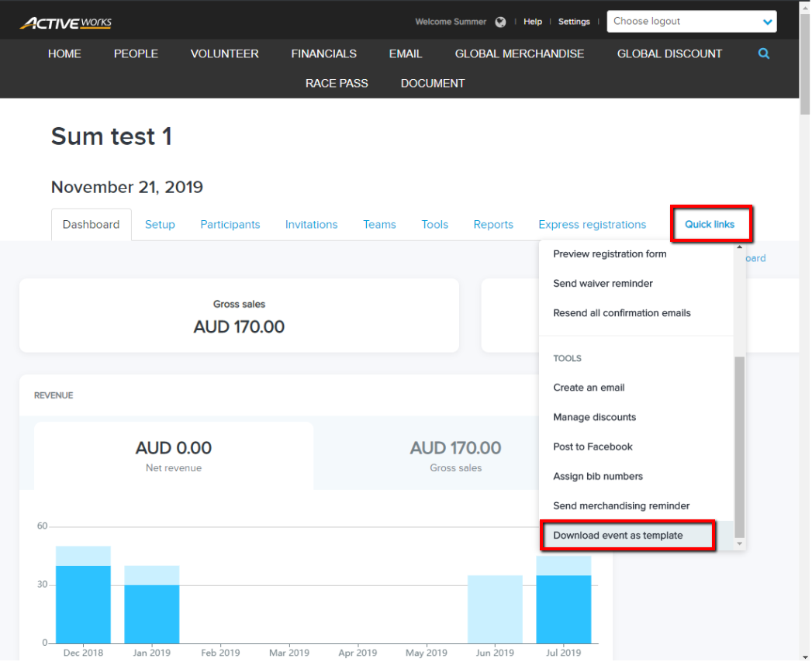812x662 pixels.
Task: Open the FINANCIALS menu
Action: pos(323,53)
